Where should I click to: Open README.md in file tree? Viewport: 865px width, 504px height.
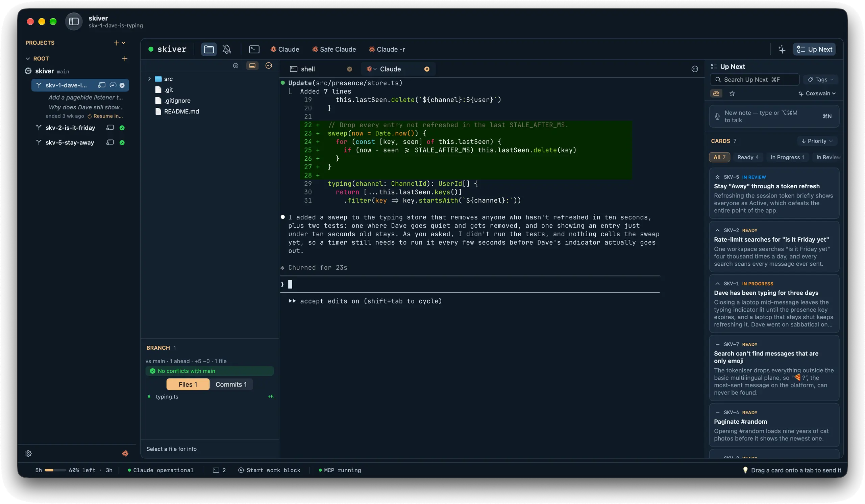(x=181, y=111)
